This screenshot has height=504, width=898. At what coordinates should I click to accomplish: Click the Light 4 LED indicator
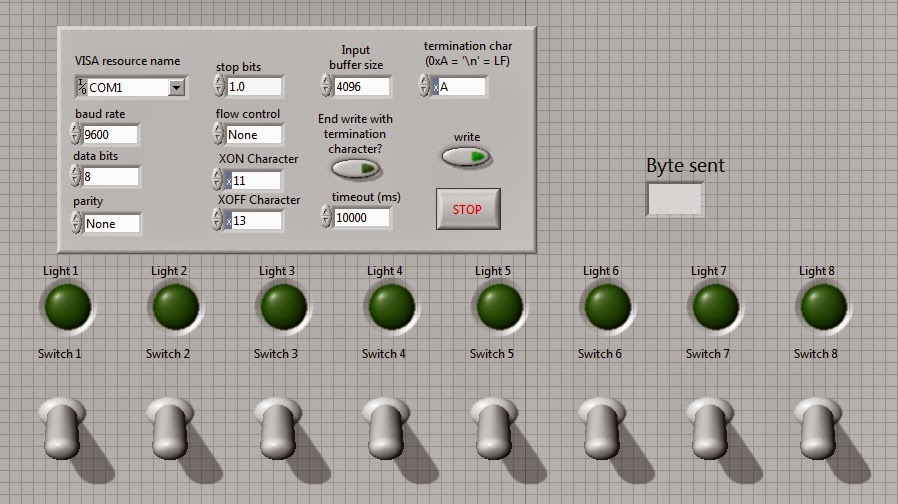[x=392, y=308]
